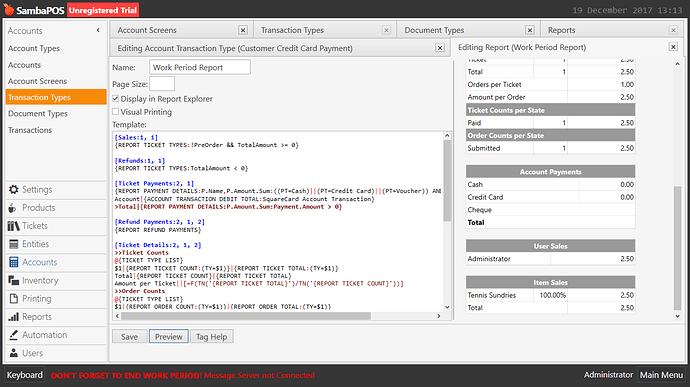Click the template's horizontal scrollbar thumb
Screen dimensions: 690x387
pyautogui.click(x=246, y=316)
